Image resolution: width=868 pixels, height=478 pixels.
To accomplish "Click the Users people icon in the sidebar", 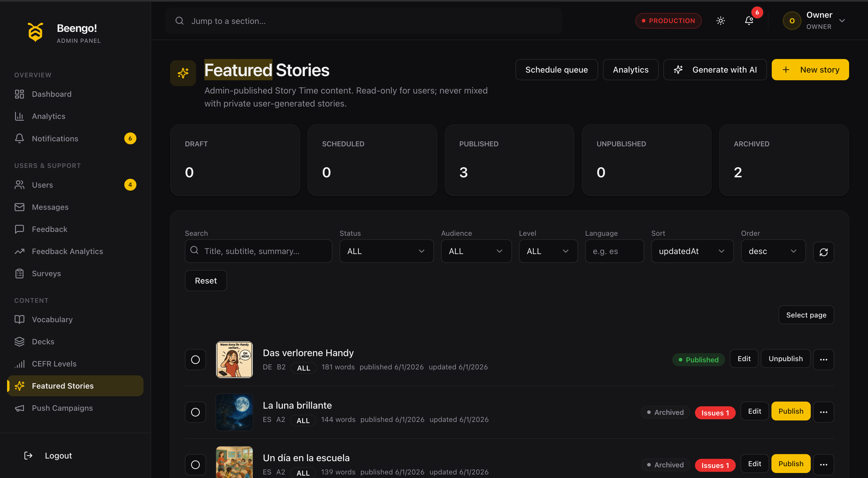I will [x=19, y=185].
